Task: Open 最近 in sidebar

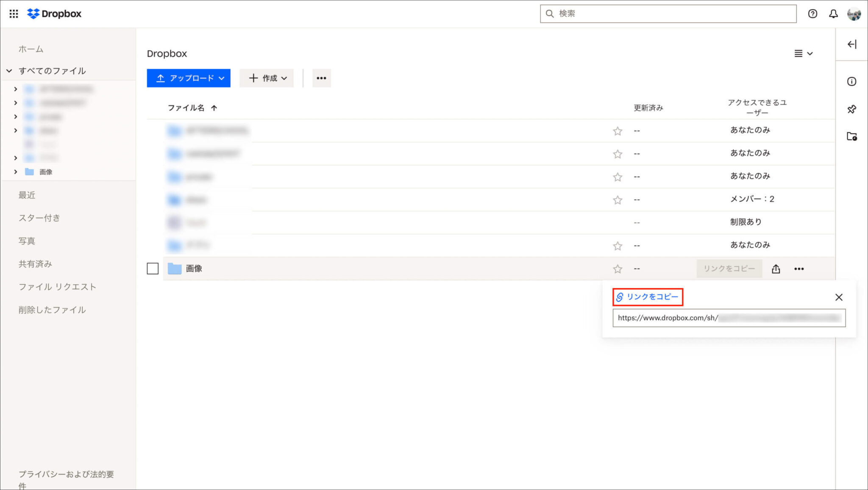Action: (x=27, y=195)
